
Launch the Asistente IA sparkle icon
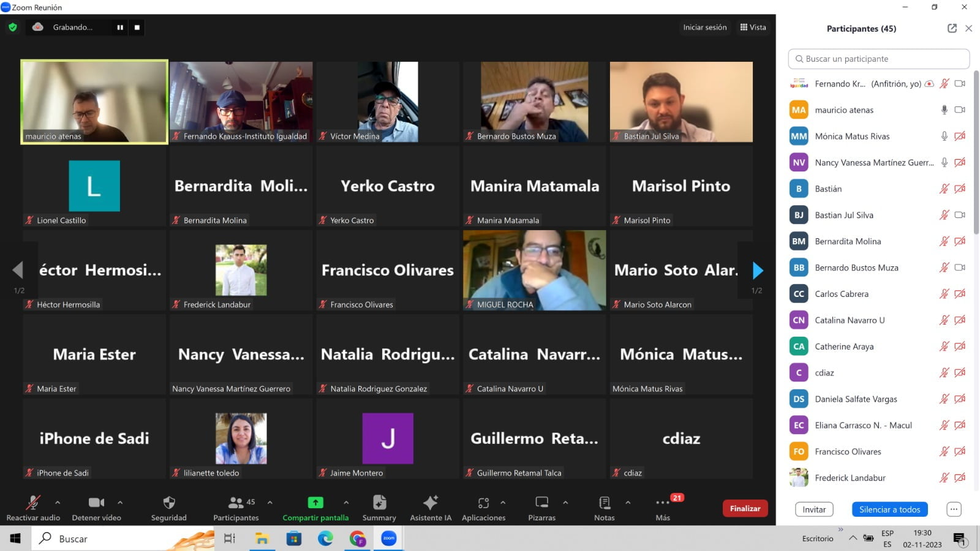pos(431,503)
